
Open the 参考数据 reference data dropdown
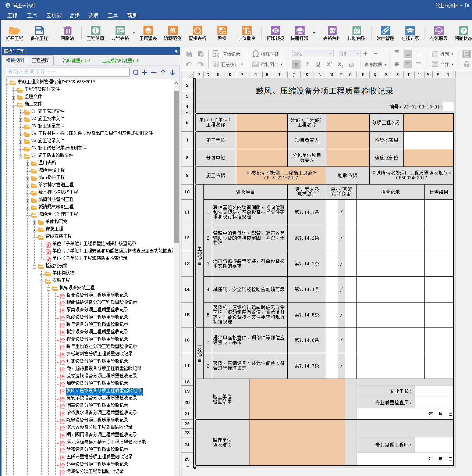tap(375, 65)
